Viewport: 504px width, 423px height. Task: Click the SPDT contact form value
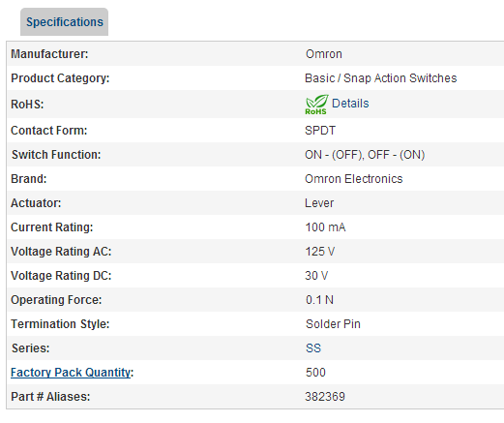320,131
